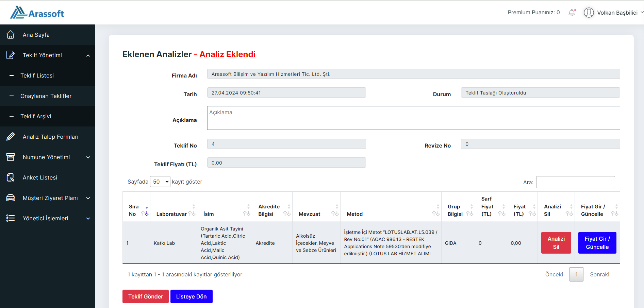This screenshot has height=308, width=644.
Task: Click the Firma Adı field
Action: coord(413,74)
